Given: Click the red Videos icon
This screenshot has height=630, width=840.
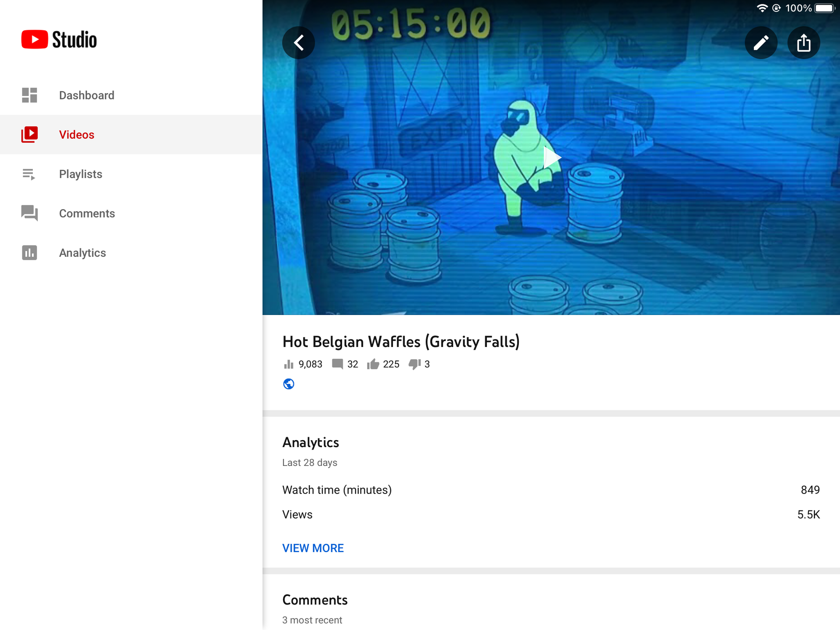Looking at the screenshot, I should [x=29, y=134].
